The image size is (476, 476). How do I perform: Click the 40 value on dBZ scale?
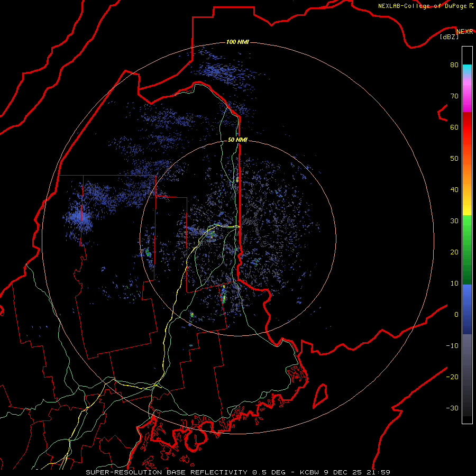pyautogui.click(x=454, y=190)
